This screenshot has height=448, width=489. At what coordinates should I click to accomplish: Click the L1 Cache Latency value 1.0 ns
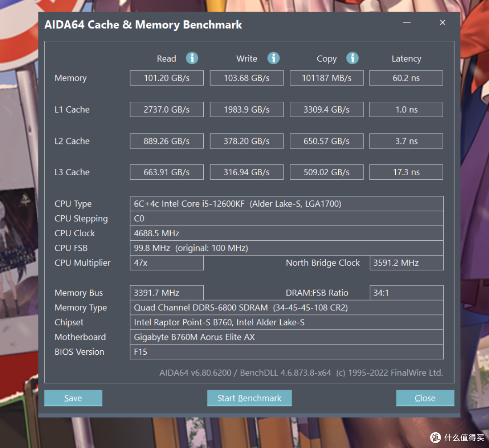(x=406, y=110)
